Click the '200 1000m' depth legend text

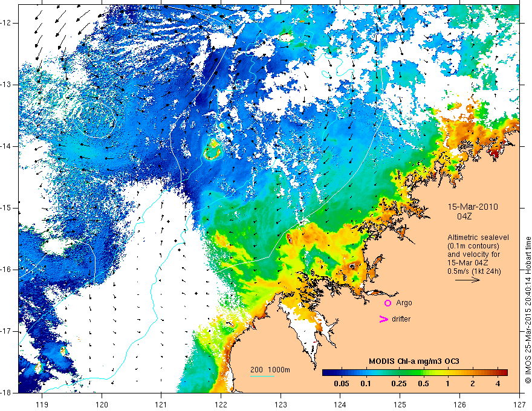(270, 370)
